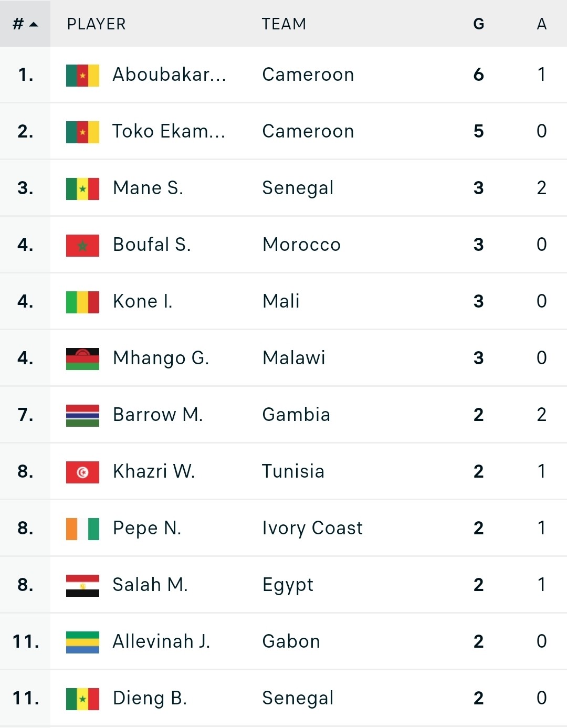Screen dimensions: 567x728
Task: Click the Senegal flag next to Mane S.
Action: 82,188
